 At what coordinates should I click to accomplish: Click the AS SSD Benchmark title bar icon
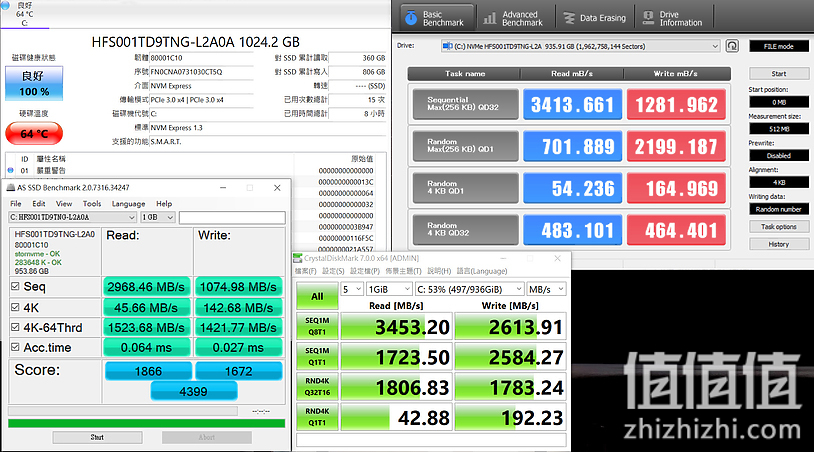tap(10, 187)
